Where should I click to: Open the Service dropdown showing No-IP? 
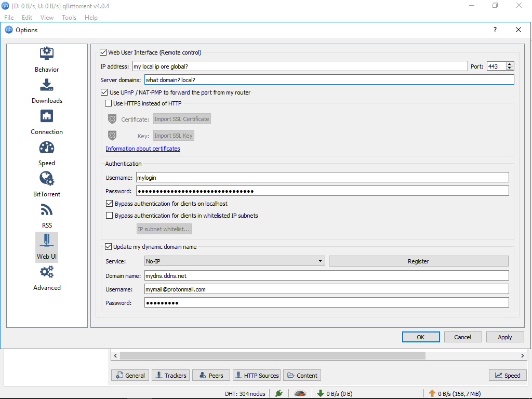(234, 261)
